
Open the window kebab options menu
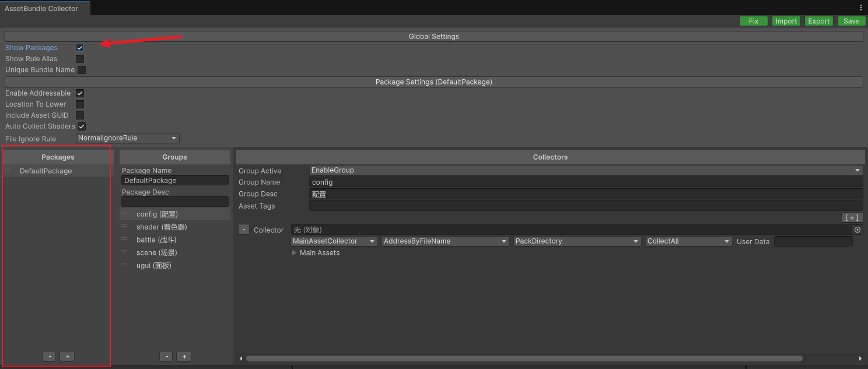(x=861, y=8)
